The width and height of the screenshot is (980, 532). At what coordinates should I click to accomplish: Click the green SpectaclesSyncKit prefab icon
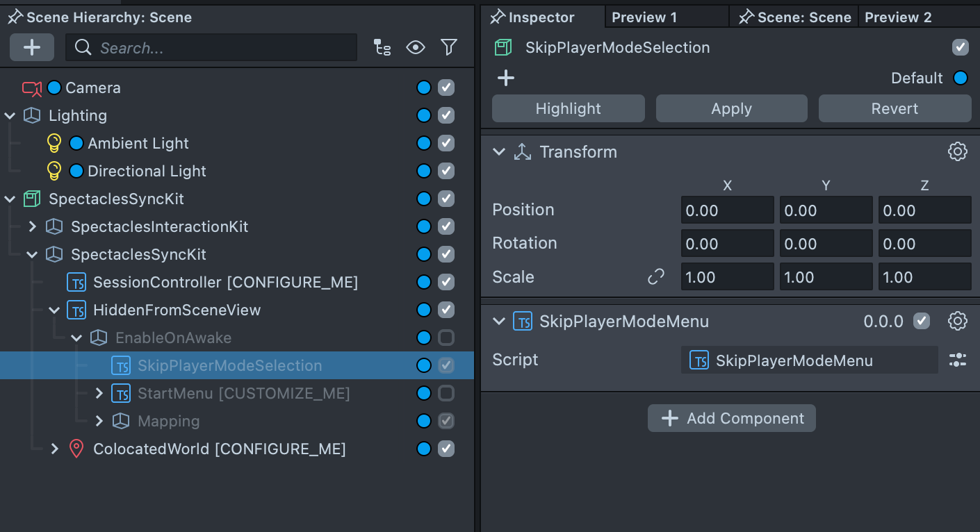[x=32, y=199]
